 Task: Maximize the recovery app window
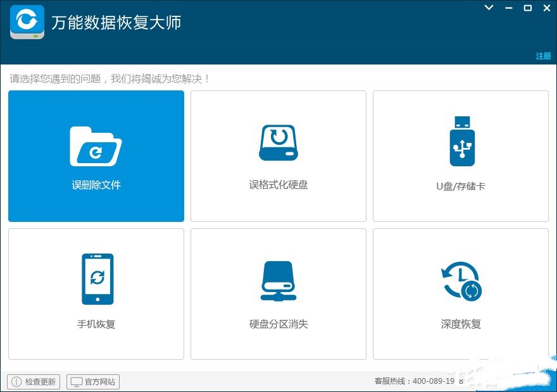point(528,8)
